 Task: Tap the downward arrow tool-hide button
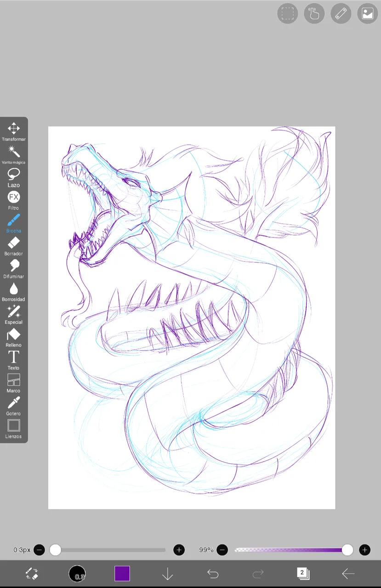click(167, 574)
